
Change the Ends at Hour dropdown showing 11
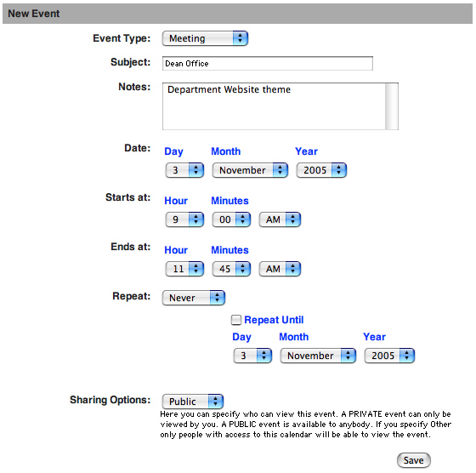tap(184, 269)
